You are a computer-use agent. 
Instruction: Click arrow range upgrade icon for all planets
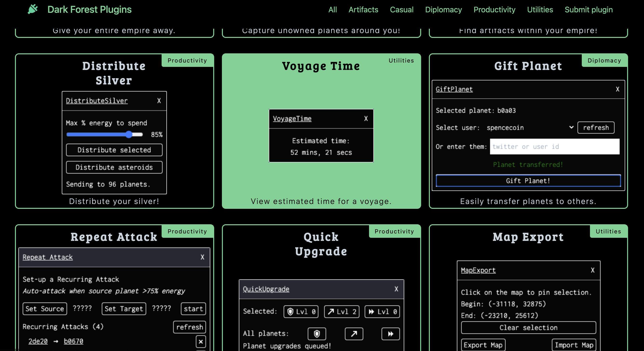[x=354, y=334]
